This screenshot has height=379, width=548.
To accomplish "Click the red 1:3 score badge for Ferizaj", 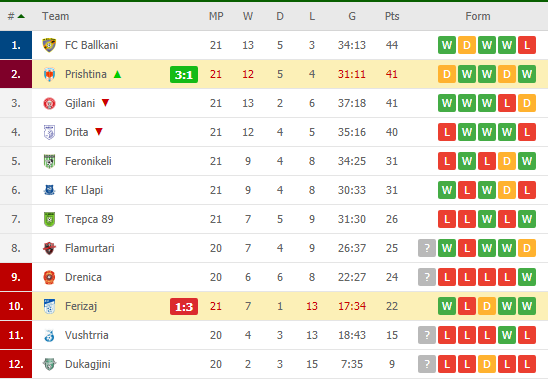I will point(184,307).
